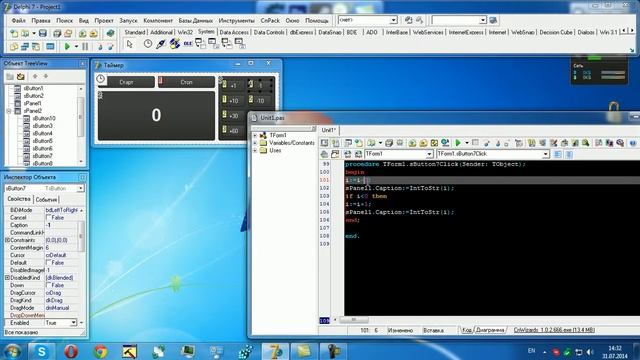This screenshot has height=360, width=640.
Task: Expand the Variables/Constants node in the code explorer
Action: coord(255,143)
